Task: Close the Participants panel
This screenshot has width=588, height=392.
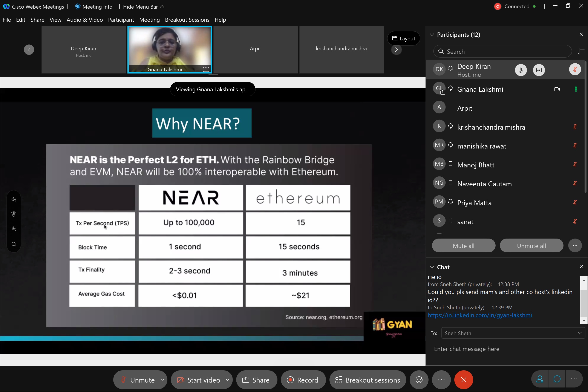Action: [x=581, y=34]
